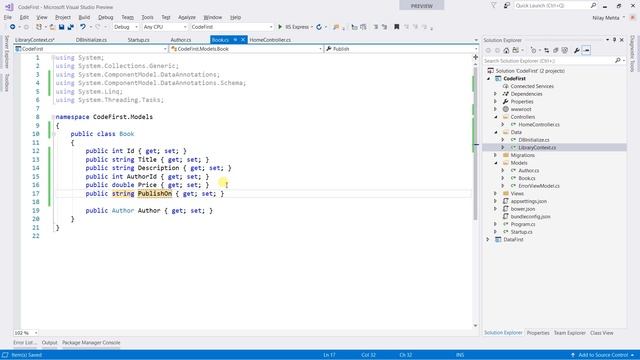Open the Build menu

click(84, 17)
